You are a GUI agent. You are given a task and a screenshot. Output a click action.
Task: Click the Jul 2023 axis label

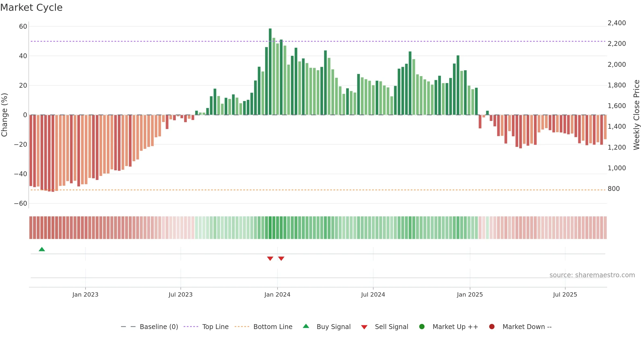tap(181, 295)
